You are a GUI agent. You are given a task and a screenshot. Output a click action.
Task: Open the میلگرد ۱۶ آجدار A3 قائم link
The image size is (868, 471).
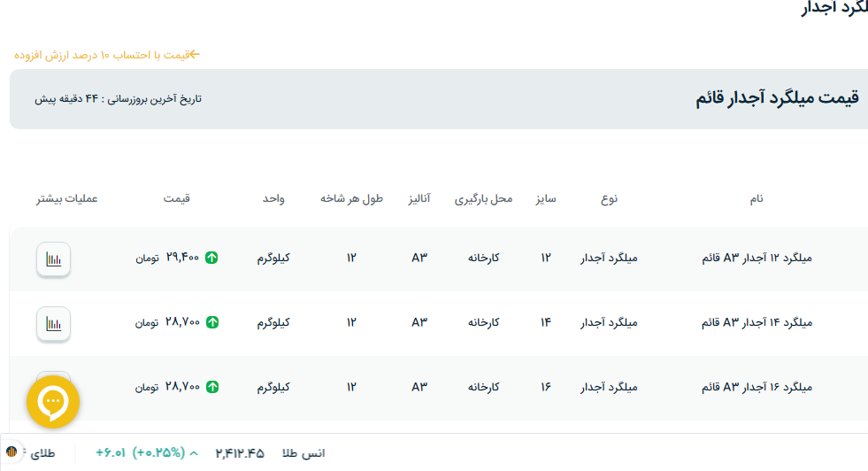click(x=757, y=387)
